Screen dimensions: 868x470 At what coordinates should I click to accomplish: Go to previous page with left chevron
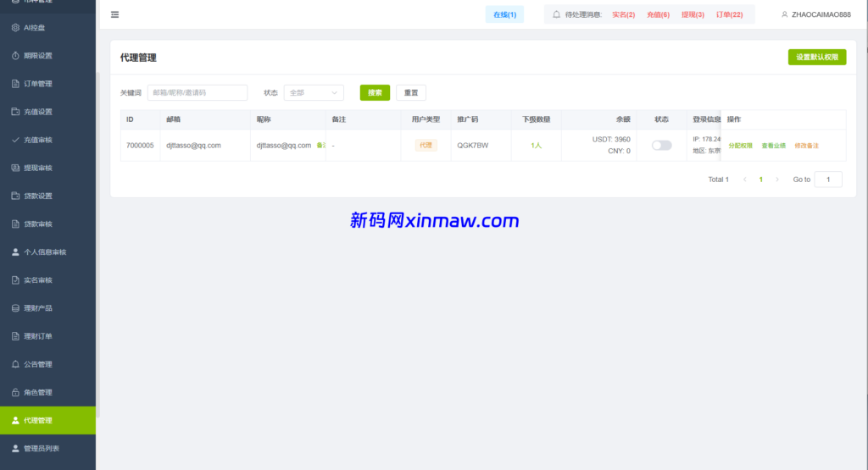point(745,180)
